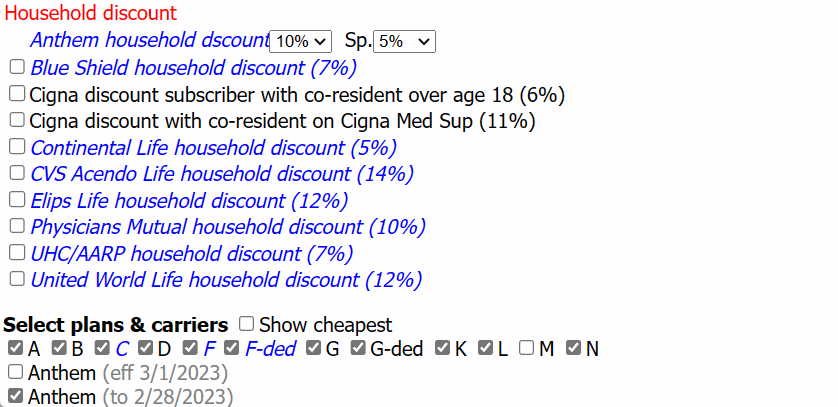This screenshot has height=407, width=838.
Task: Open the plan C link
Action: pos(122,349)
